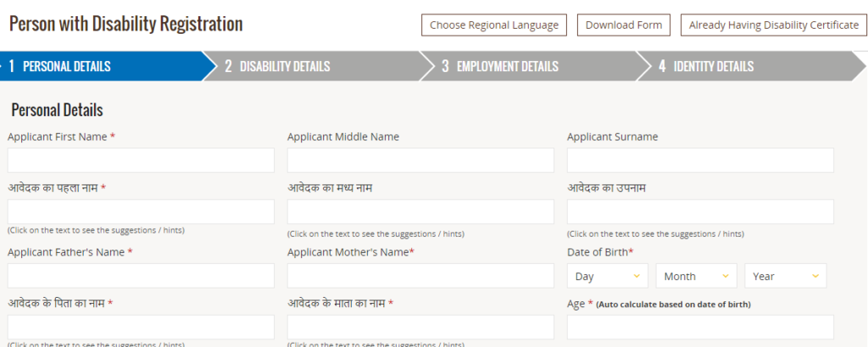868x347 pixels.
Task: Switch to the Disability Details step
Action: 313,66
